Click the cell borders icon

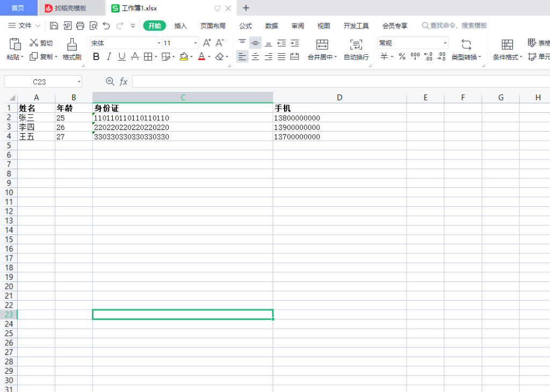(148, 56)
